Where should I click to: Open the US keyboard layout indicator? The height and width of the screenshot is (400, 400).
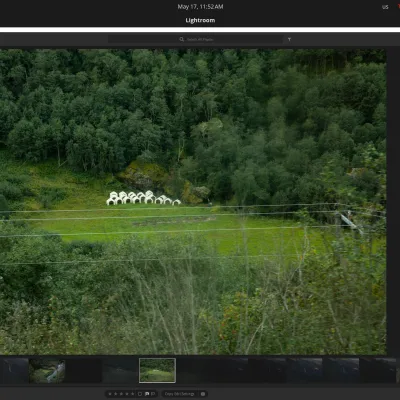385,7
